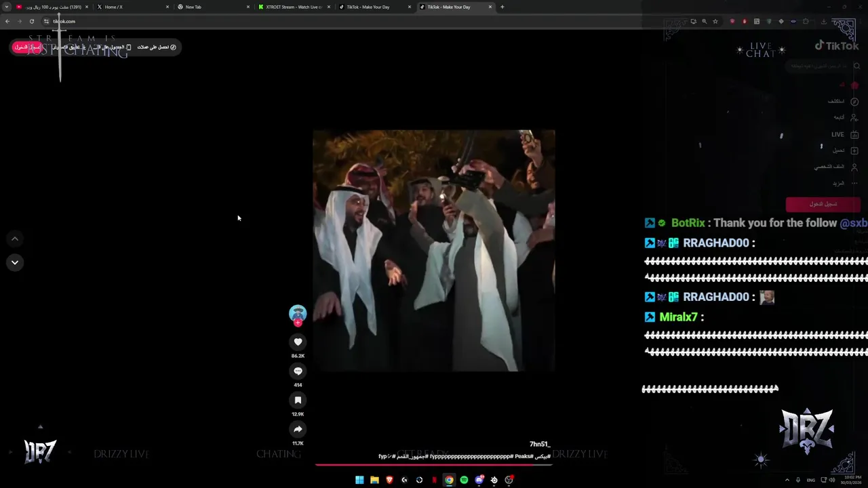Screen dimensions: 868x488
Task: Open Upload plus icon in sidebar
Action: pos(854,150)
